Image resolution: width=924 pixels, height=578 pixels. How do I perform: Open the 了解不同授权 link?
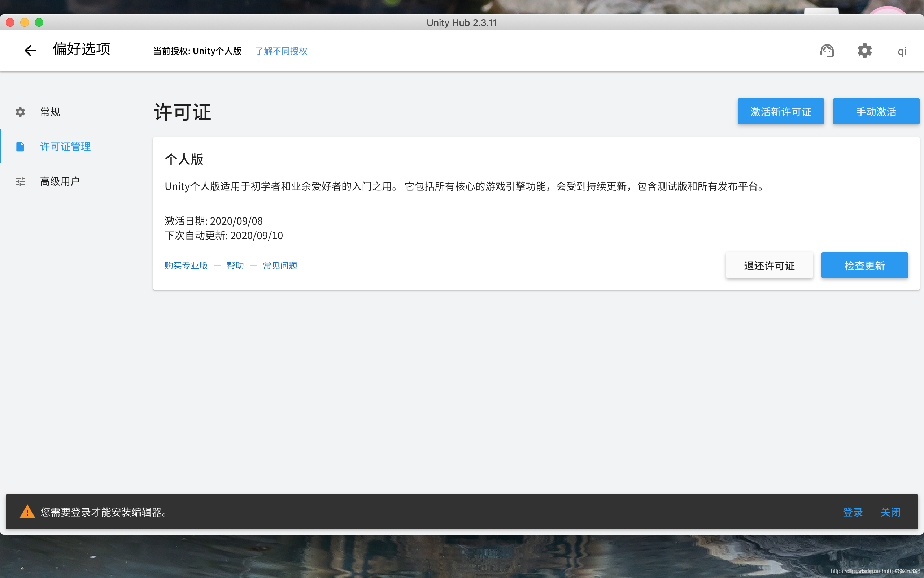[x=282, y=51]
